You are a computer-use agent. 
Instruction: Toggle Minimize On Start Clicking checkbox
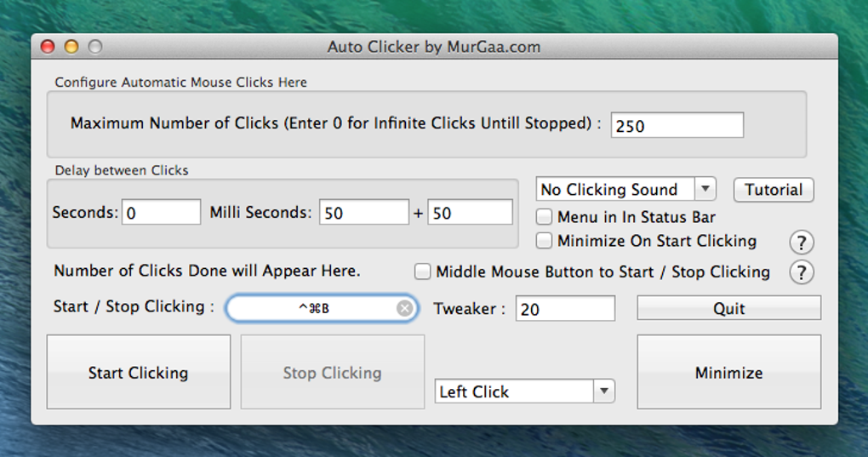tap(545, 241)
